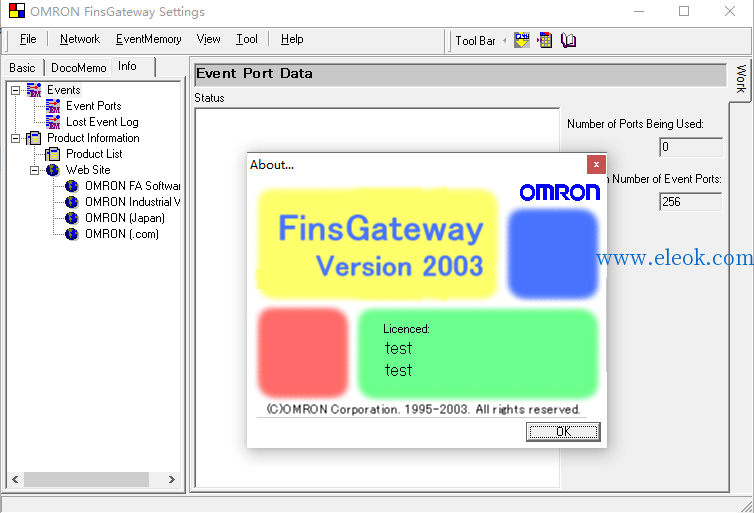Viewport: 754px width, 513px height.
Task: Switch to the DocoMemo tab
Action: [78, 68]
